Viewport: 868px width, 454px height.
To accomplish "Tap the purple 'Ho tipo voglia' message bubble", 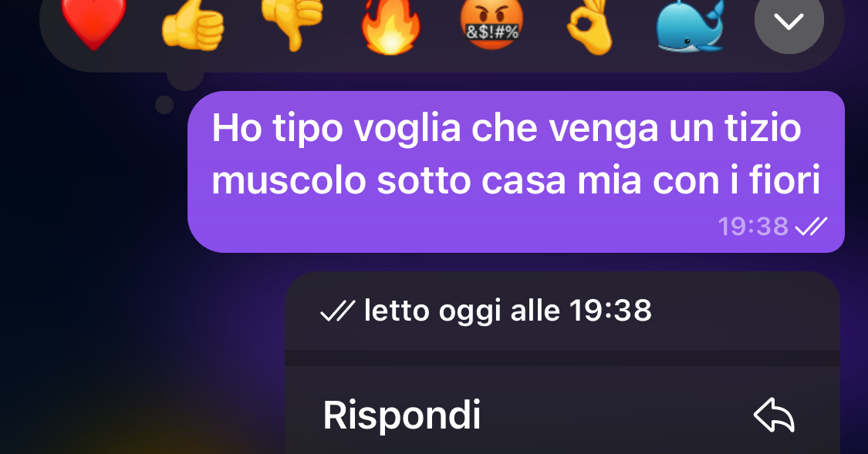I will 516,171.
